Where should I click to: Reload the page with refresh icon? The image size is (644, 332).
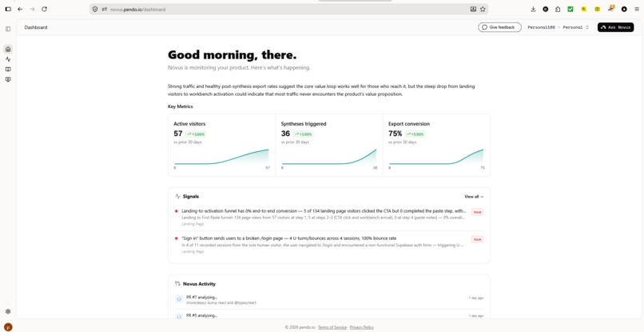point(45,9)
